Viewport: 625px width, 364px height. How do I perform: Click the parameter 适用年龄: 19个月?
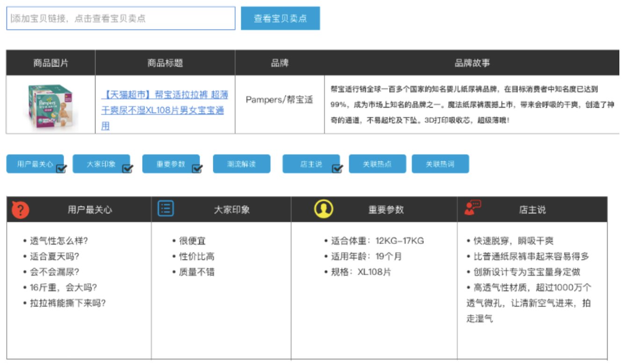tap(366, 256)
